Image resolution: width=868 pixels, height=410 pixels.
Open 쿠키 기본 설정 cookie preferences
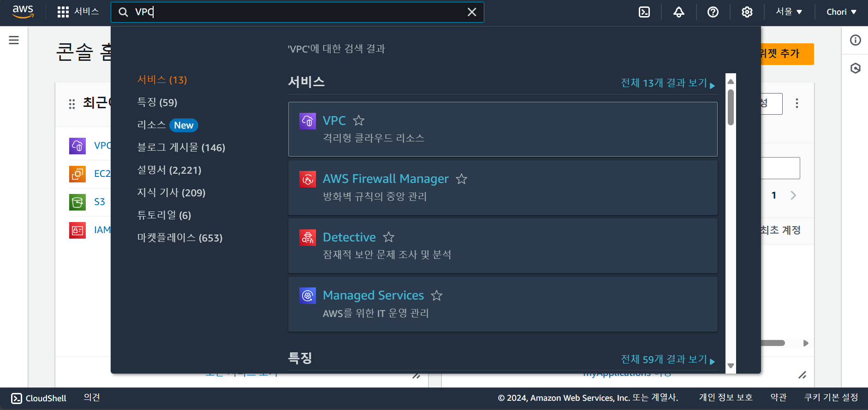pyautogui.click(x=831, y=398)
